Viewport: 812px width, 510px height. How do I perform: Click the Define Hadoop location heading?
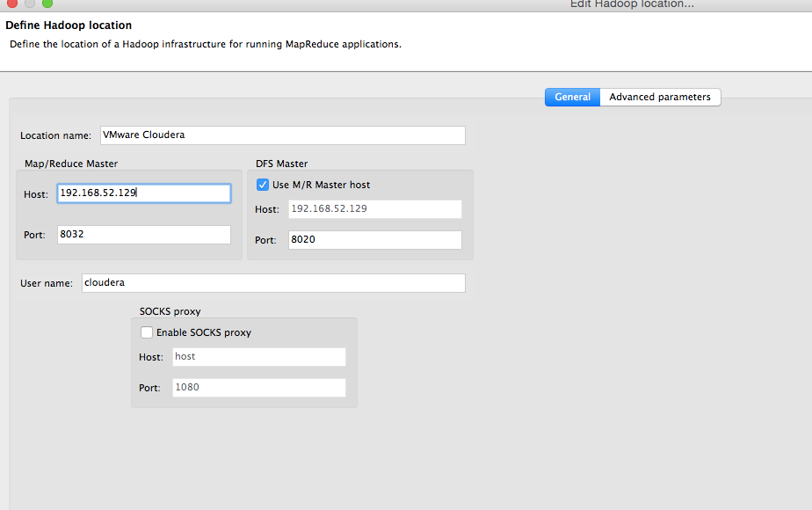tap(69, 25)
